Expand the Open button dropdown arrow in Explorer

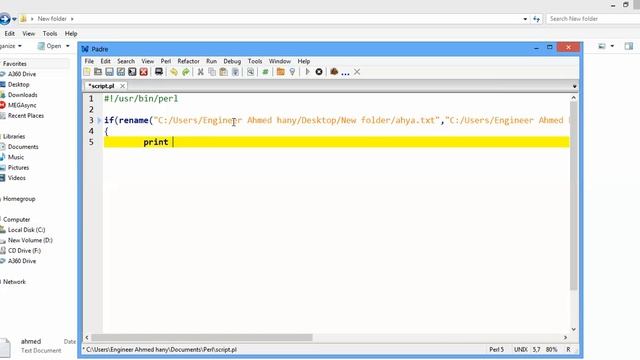[68, 46]
